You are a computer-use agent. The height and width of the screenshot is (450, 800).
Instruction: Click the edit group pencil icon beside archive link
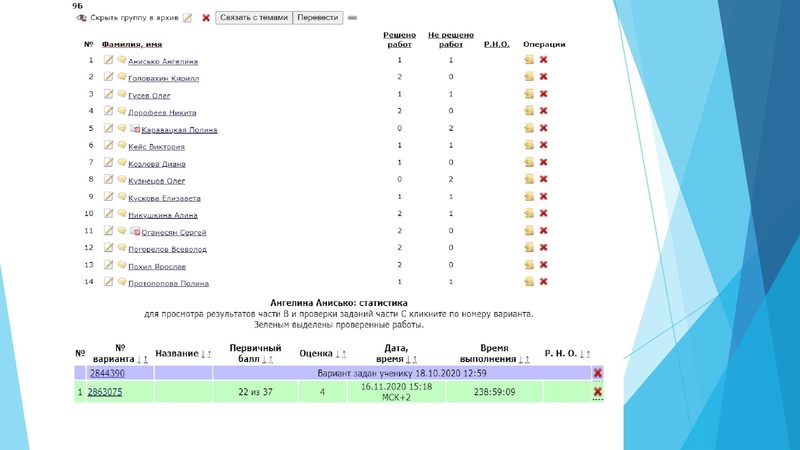tap(187, 18)
